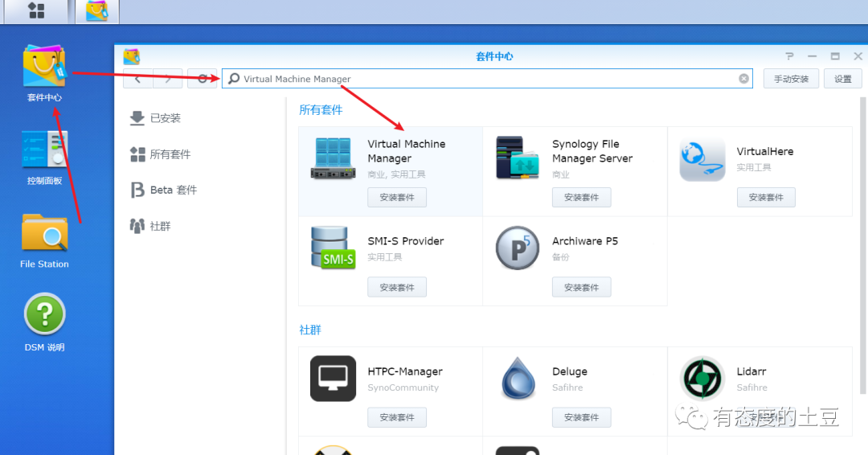Click the VirtualHere package title

[765, 151]
